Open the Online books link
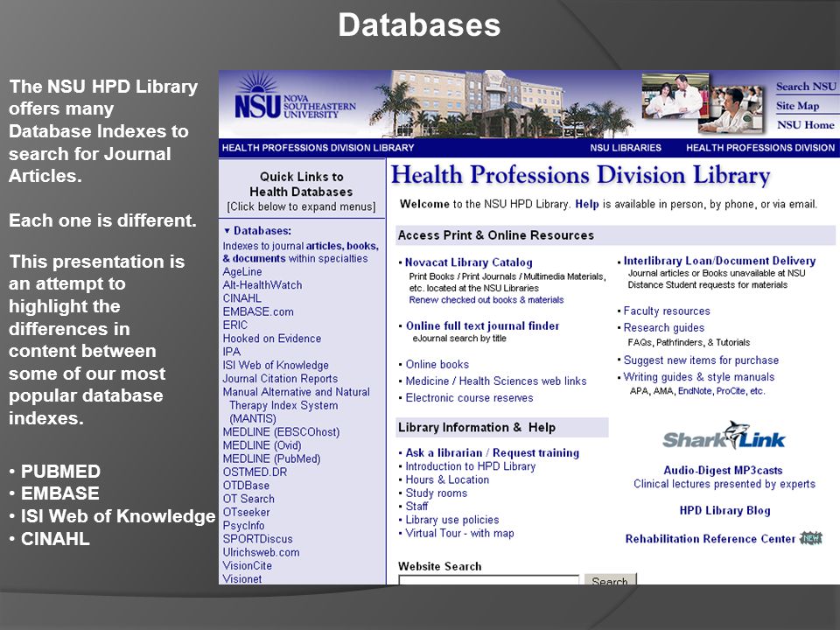 (437, 364)
